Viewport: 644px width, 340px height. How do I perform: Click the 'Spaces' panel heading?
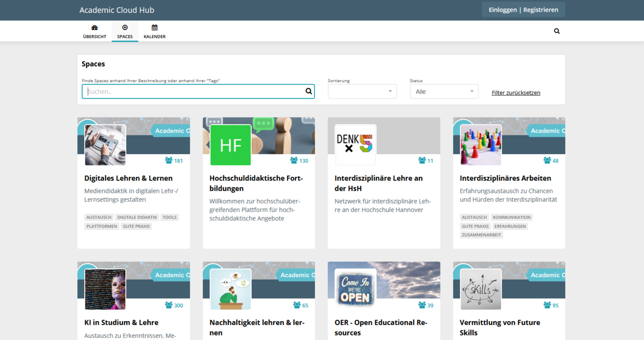[x=93, y=64]
